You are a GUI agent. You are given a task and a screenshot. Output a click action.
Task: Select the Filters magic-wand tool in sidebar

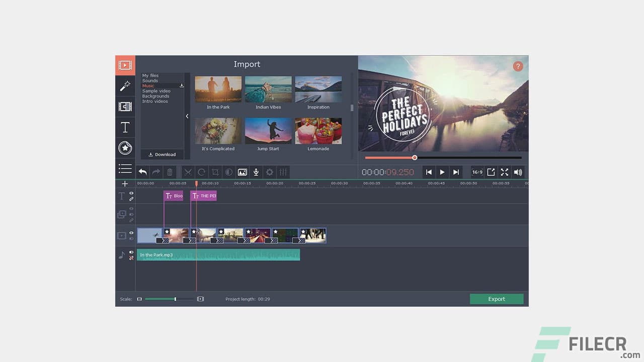[125, 85]
